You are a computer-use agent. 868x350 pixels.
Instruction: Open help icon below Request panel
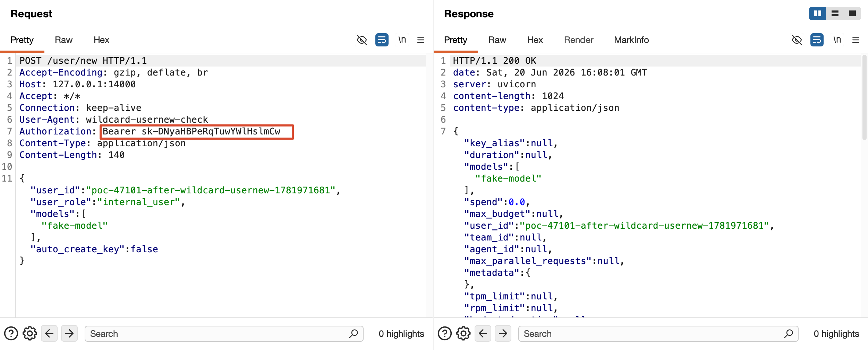[11, 334]
